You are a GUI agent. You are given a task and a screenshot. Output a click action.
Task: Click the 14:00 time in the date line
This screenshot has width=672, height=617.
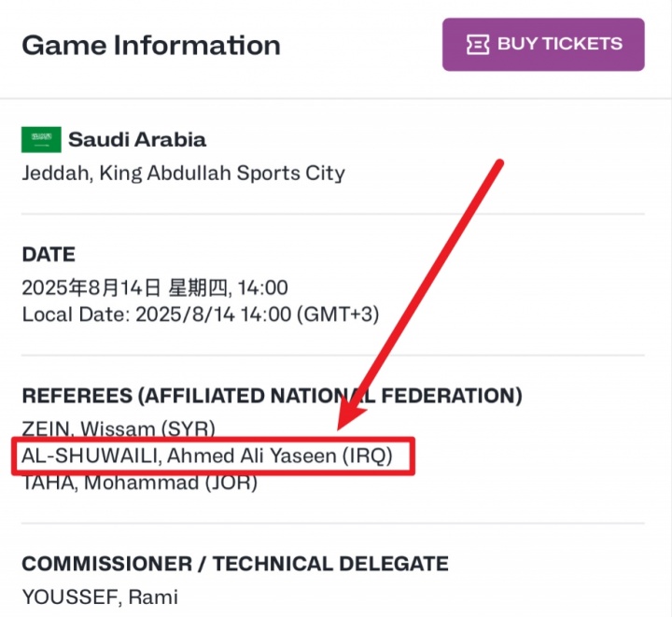coord(266,287)
